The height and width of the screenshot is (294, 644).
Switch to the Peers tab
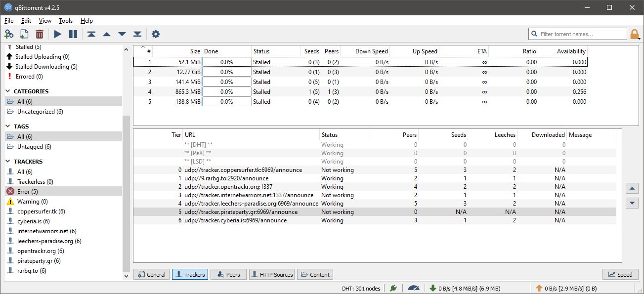(x=228, y=274)
